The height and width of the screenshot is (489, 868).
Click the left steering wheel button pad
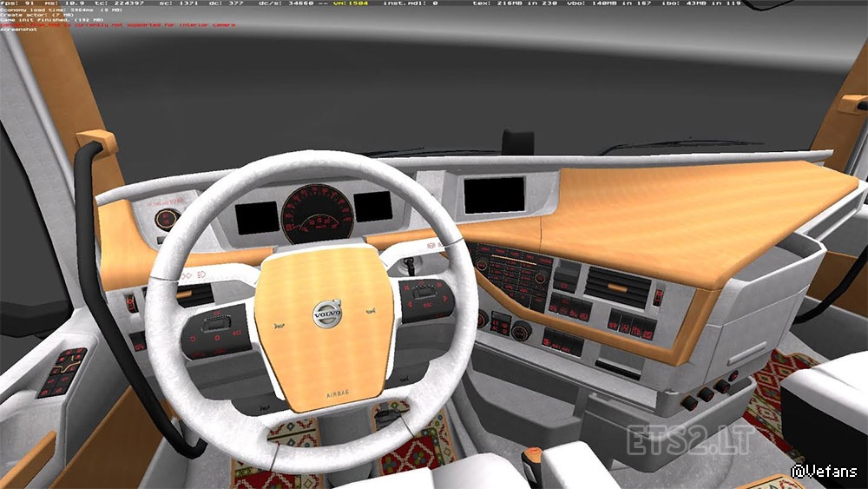point(216,331)
